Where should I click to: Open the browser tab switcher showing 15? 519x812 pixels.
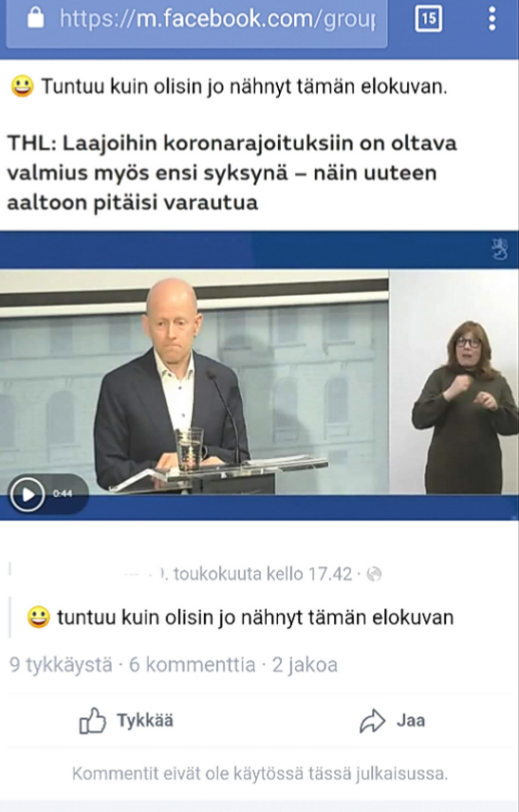(428, 19)
